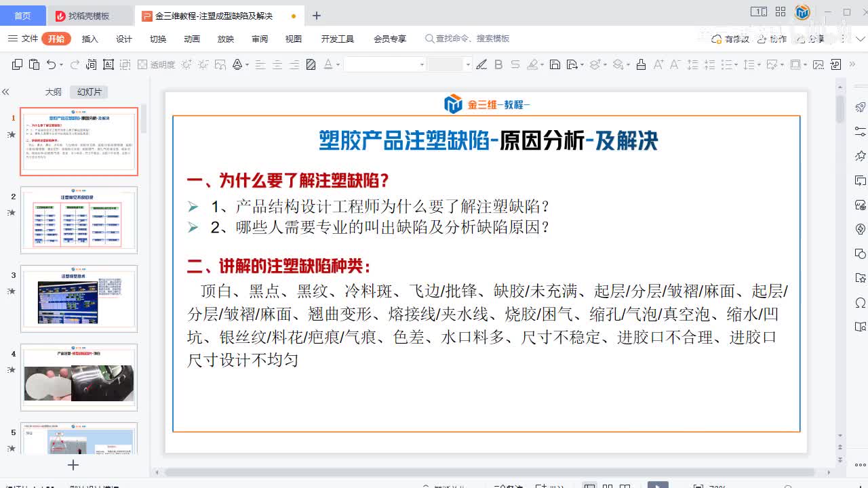Screen dimensions: 868x488
Task: Expand the text effects A dropdown arrow
Action: click(247, 64)
